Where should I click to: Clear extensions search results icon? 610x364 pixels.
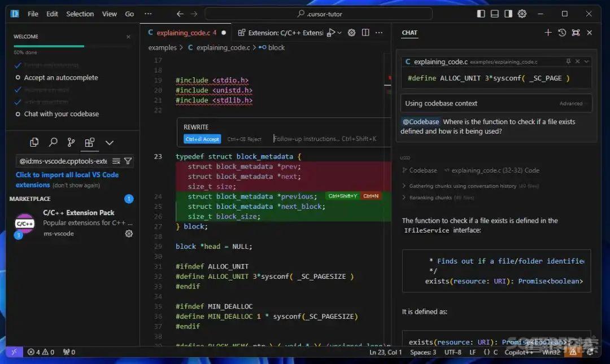tap(116, 161)
